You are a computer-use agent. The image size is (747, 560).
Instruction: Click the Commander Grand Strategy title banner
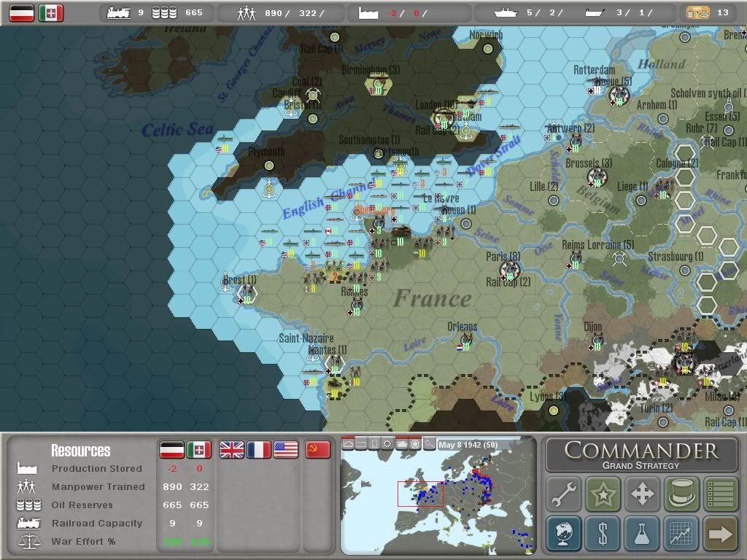642,455
